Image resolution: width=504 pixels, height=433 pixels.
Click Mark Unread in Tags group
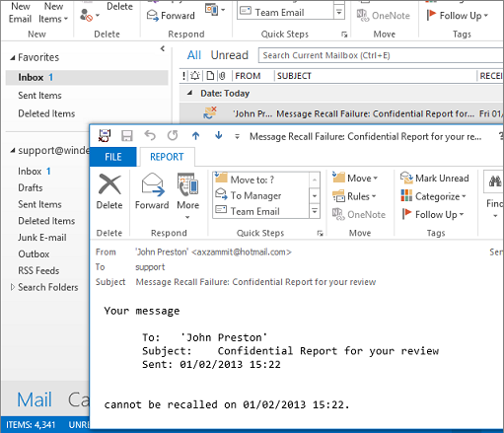coord(434,179)
